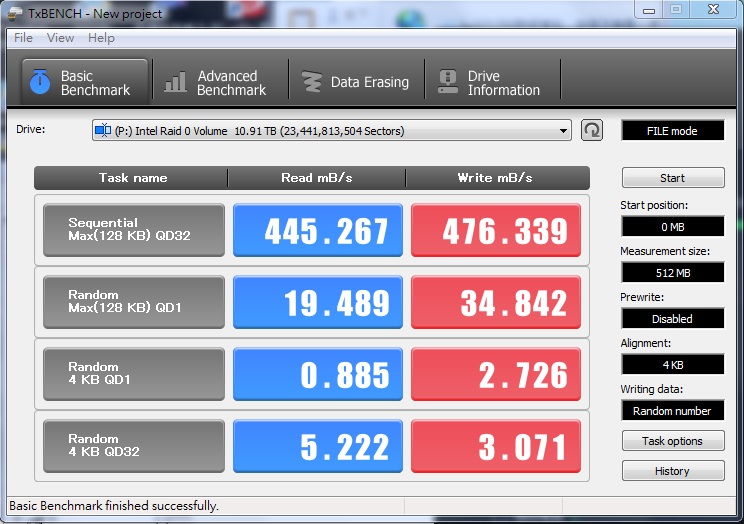Change the Prewrite Disabled setting
The width and height of the screenshot is (744, 524).
672,318
